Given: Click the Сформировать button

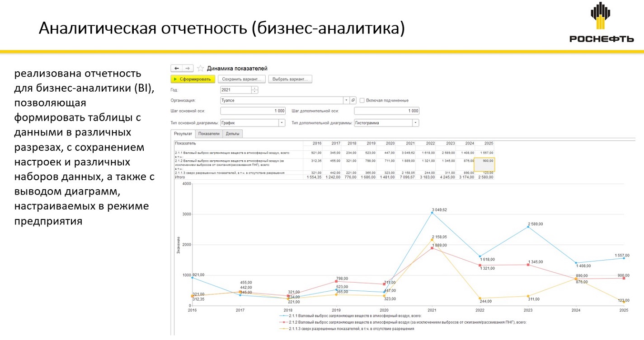Looking at the screenshot, I should [193, 79].
